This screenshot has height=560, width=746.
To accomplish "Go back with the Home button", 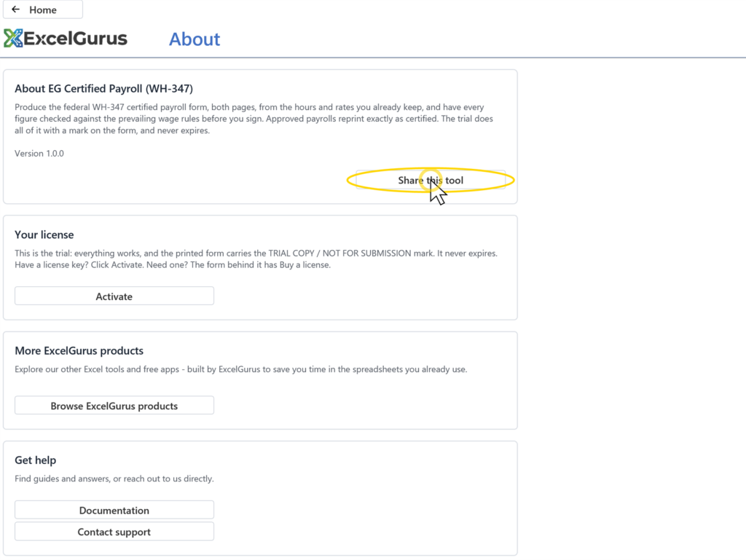I will (43, 9).
